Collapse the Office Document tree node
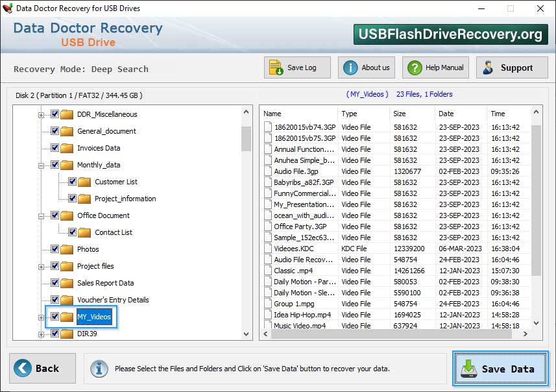Image resolution: width=556 pixels, height=392 pixels. [41, 216]
